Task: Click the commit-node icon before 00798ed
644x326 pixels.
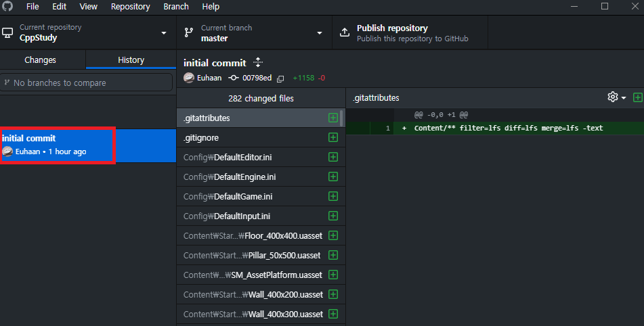Action: pyautogui.click(x=233, y=78)
